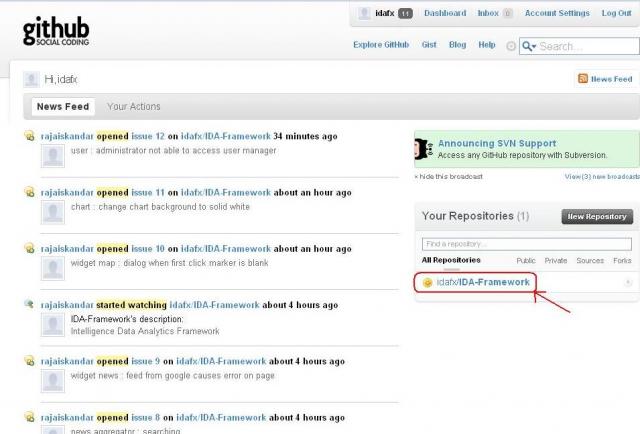Click the inbox message count badge

pyautogui.click(x=507, y=13)
